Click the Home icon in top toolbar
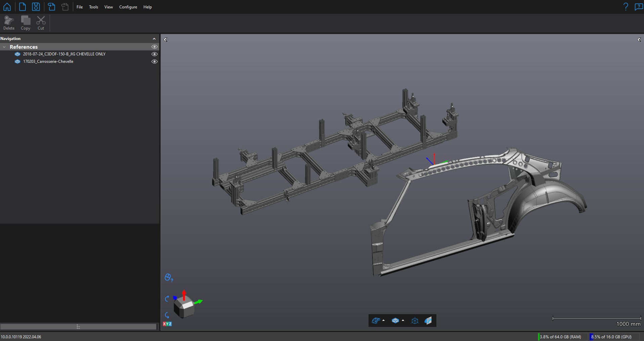The height and width of the screenshot is (341, 644). (x=7, y=7)
